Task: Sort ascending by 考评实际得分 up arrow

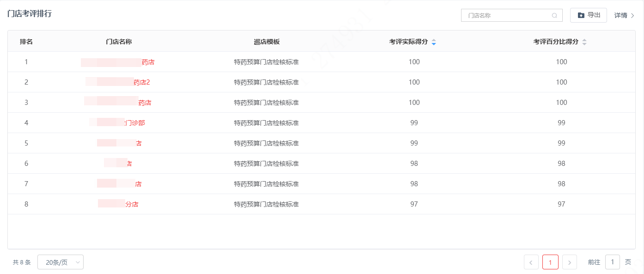Action: [x=433, y=40]
